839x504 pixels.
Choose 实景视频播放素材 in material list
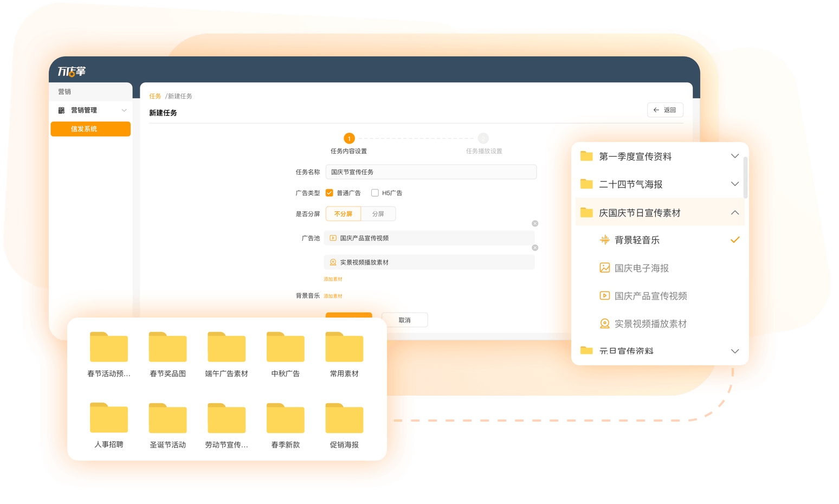tap(650, 324)
